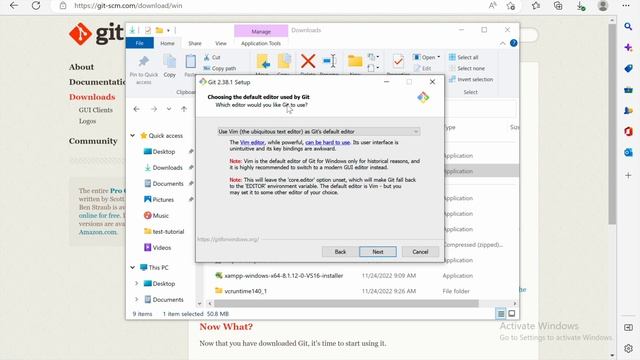Viewport: 640px width, 360px height.
Task: Select Videos in the navigation pane
Action: point(162,247)
